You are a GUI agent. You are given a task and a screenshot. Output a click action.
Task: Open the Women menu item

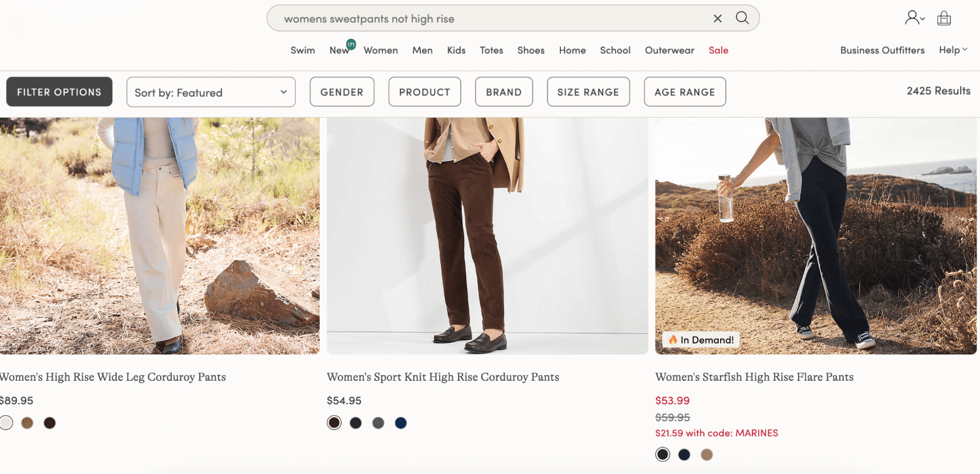380,50
